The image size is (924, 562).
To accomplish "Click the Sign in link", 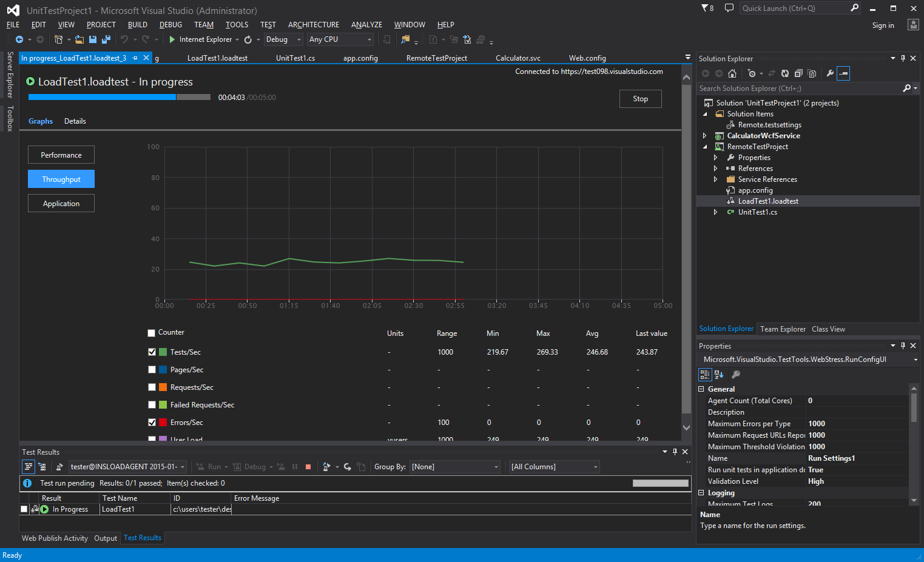I will [x=883, y=25].
